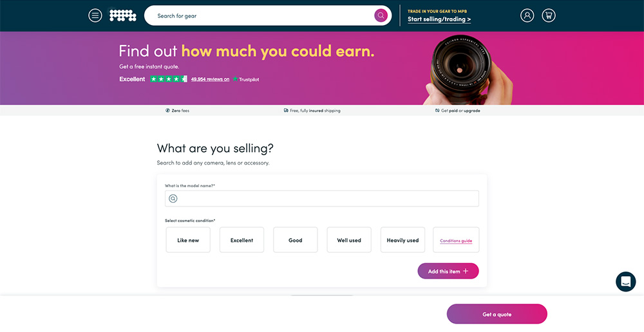The width and height of the screenshot is (644, 332).
Task: Click the magnifier search button
Action: pos(381,15)
